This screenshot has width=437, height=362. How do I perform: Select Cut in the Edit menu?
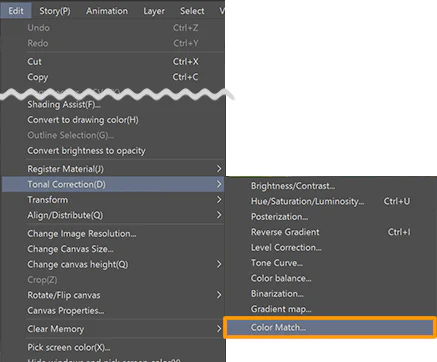(113, 62)
